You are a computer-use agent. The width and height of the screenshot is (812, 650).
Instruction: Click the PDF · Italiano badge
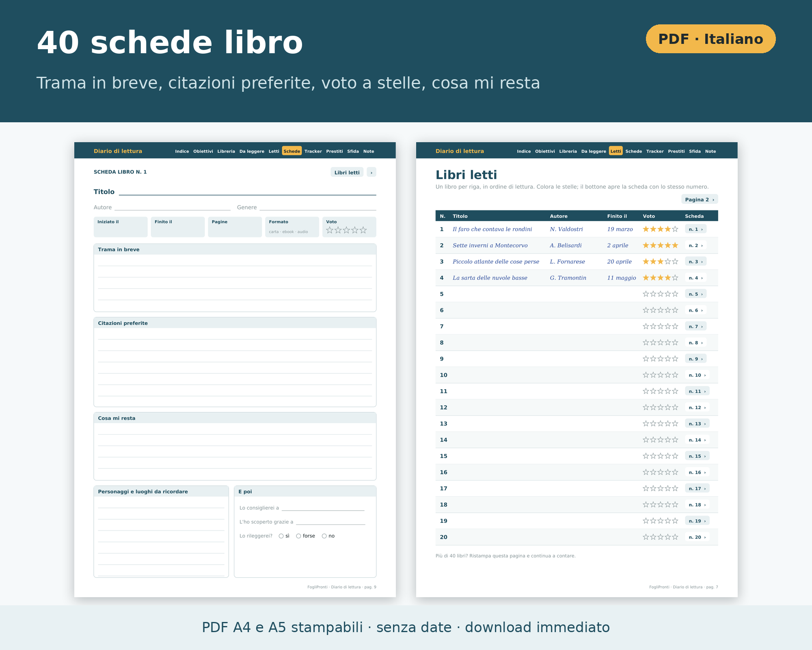tap(710, 39)
